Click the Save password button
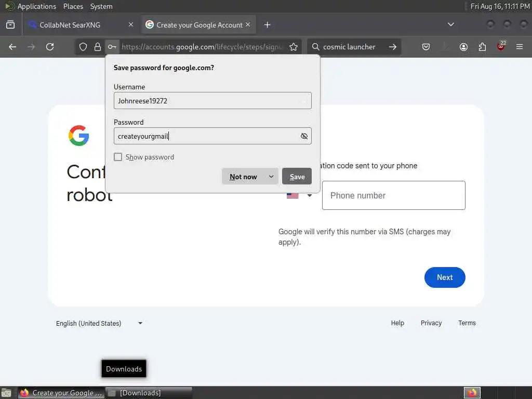Screen dimensions: 532x399 (297, 177)
